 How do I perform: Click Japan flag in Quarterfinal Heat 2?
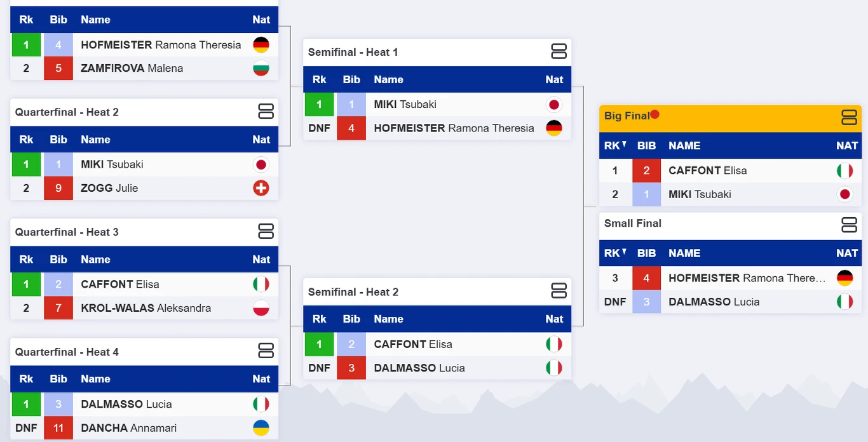261,164
